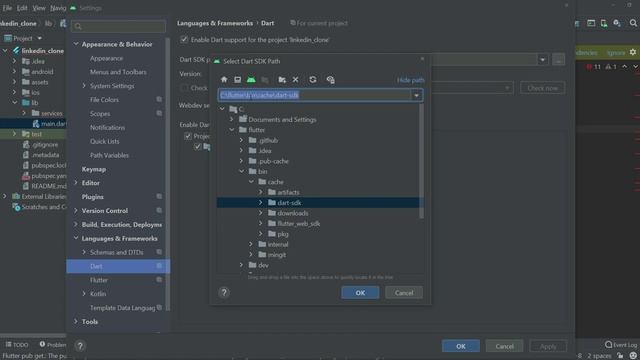This screenshot has width=640, height=360.
Task: Select main.dart file in project tree
Action: [49, 124]
